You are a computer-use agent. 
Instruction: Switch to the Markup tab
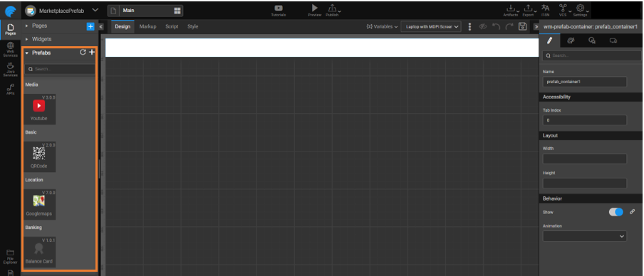click(x=147, y=26)
